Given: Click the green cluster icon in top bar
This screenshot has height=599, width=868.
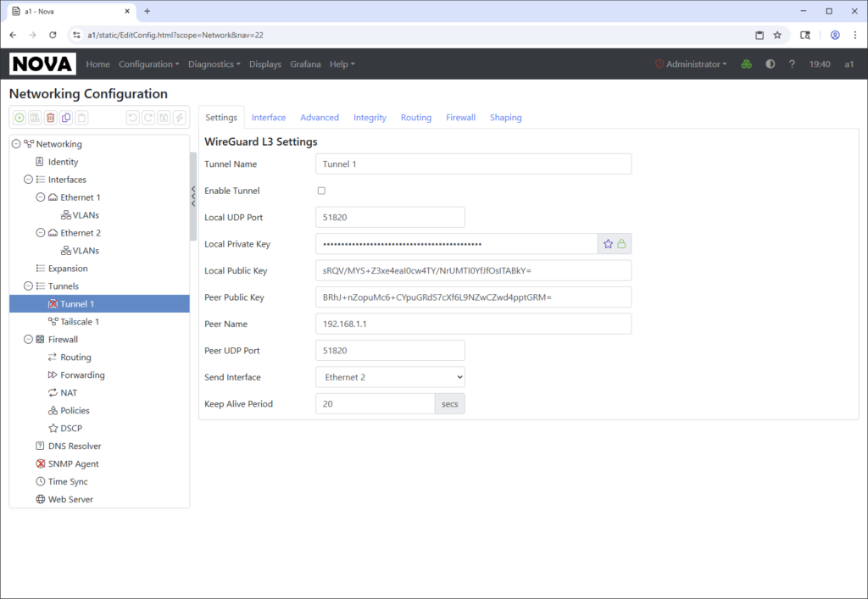Looking at the screenshot, I should [x=746, y=64].
